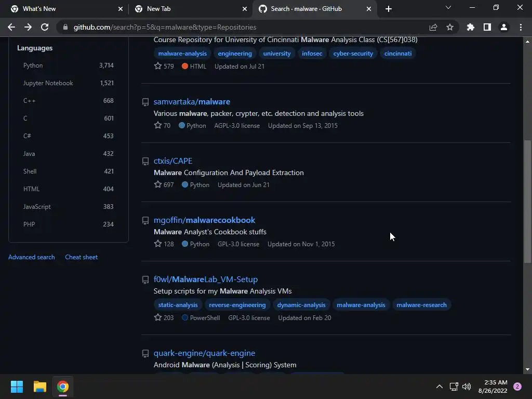Close the GitHub search tab
Screen dimensions: 532x399
369,9
